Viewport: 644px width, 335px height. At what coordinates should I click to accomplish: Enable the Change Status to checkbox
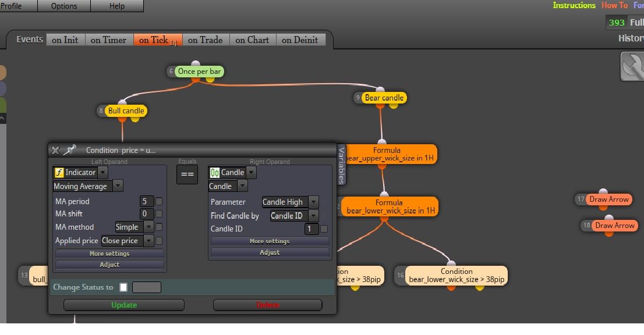coord(123,287)
